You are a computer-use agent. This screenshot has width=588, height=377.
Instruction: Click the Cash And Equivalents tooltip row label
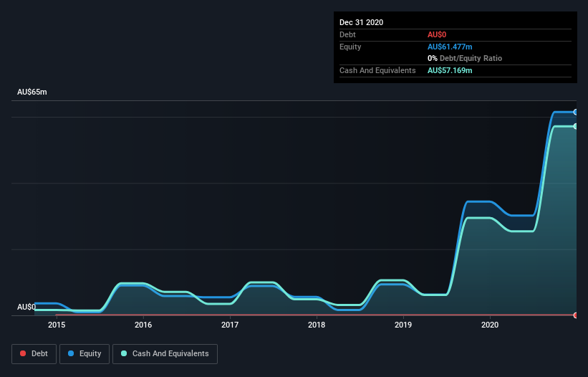377,70
